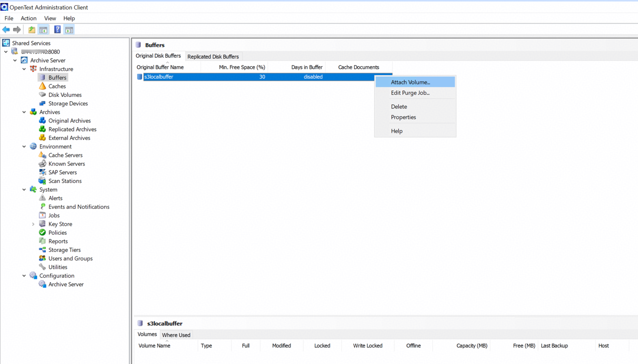This screenshot has height=364, width=638.
Task: Select the Caches cone icon
Action: [42, 86]
